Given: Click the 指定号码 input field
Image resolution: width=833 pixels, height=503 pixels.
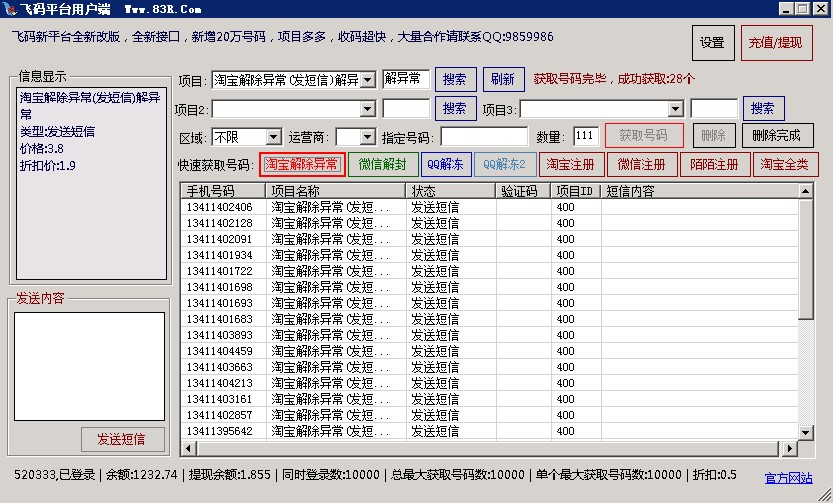Looking at the screenshot, I should pyautogui.click(x=484, y=137).
